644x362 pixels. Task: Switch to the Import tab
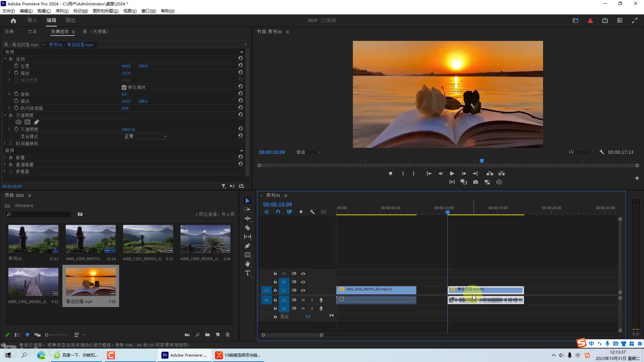[x=32, y=20]
